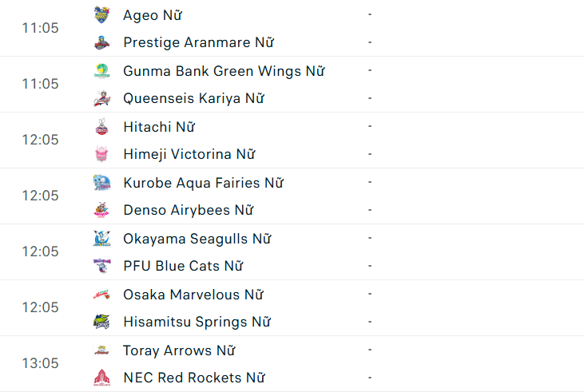The width and height of the screenshot is (584, 392).
Task: Click the Prestige Aranmare Nữ team logo
Action: (x=101, y=42)
